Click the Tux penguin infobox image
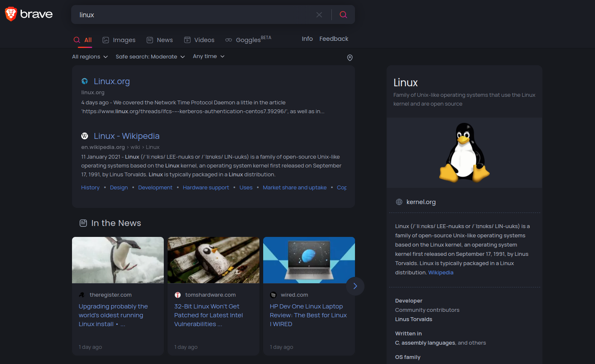Viewport: 595px width, 364px height. [x=464, y=152]
